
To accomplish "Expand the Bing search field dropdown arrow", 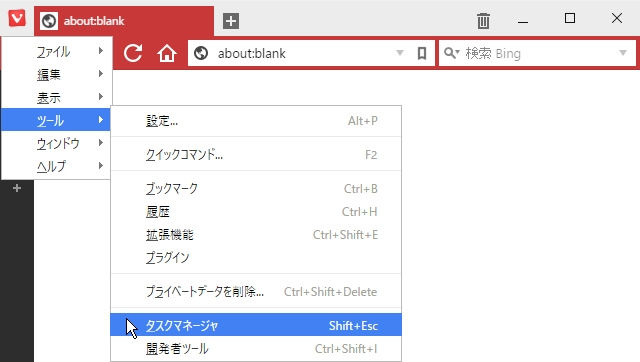I will point(623,53).
